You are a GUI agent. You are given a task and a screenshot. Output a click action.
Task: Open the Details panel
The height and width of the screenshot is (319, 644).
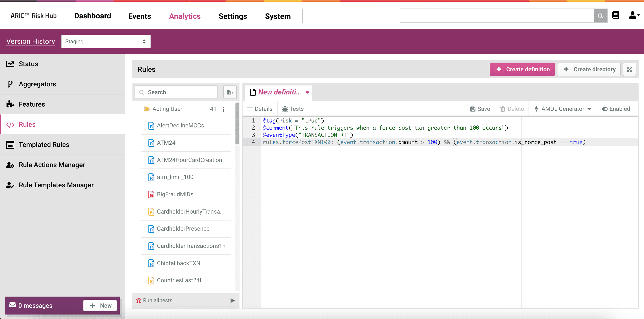260,109
